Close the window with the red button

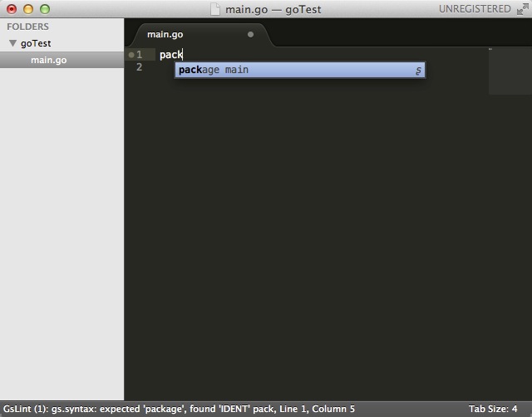(12, 9)
